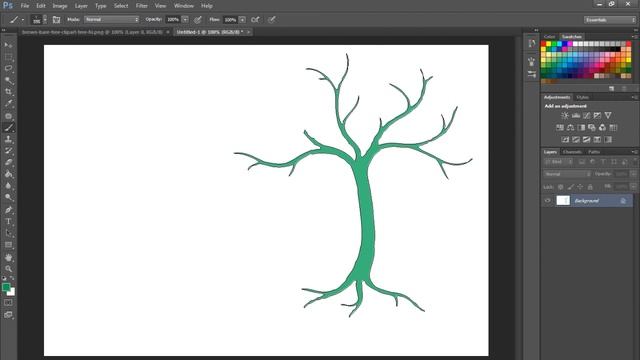Open the Opacity slider dropdown arrow

coord(185,20)
